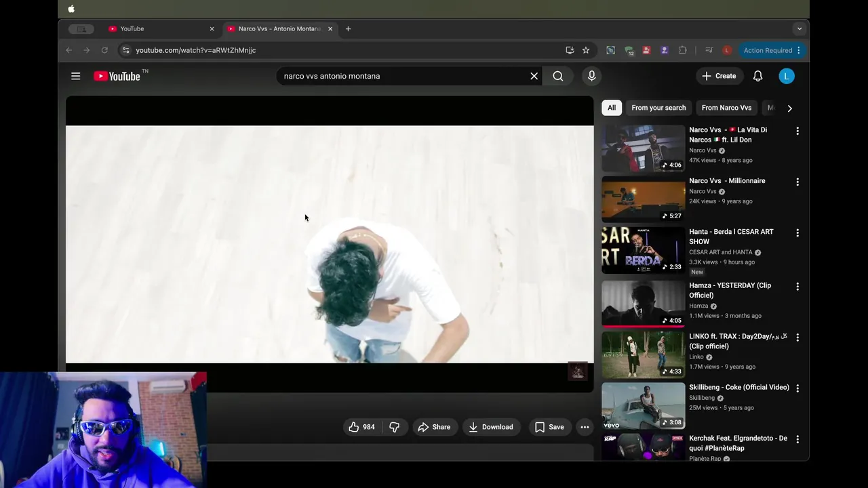Open Chrome Action Required menu
This screenshot has height=488, width=868.
[x=772, y=50]
